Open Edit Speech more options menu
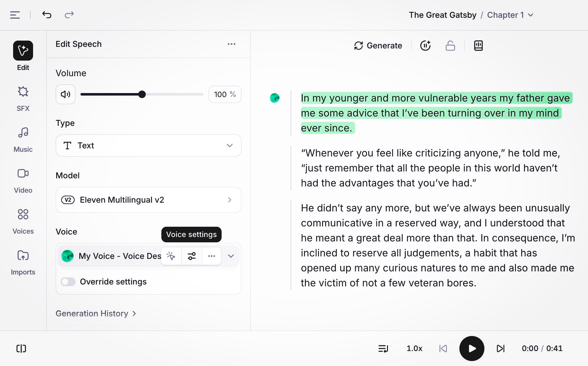 click(x=231, y=44)
